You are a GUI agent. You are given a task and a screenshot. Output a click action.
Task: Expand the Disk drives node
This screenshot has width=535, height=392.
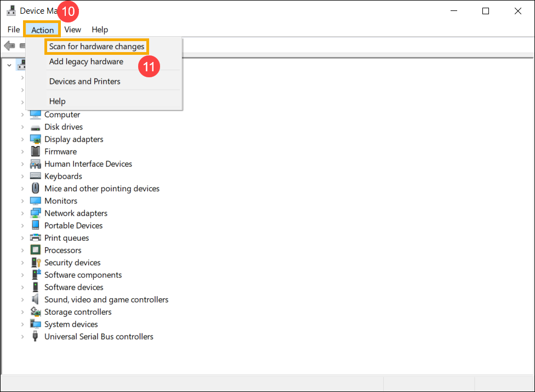point(22,127)
